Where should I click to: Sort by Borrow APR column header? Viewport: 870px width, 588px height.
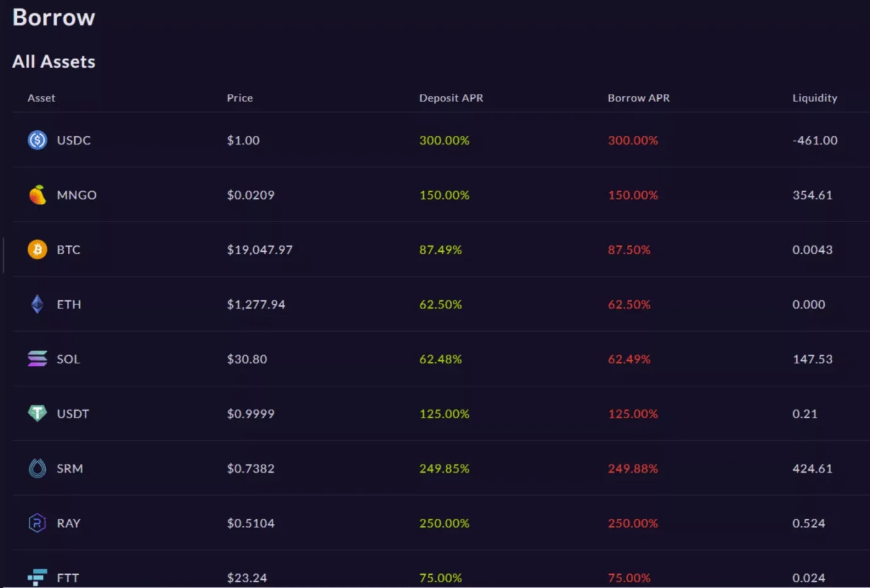coord(638,98)
